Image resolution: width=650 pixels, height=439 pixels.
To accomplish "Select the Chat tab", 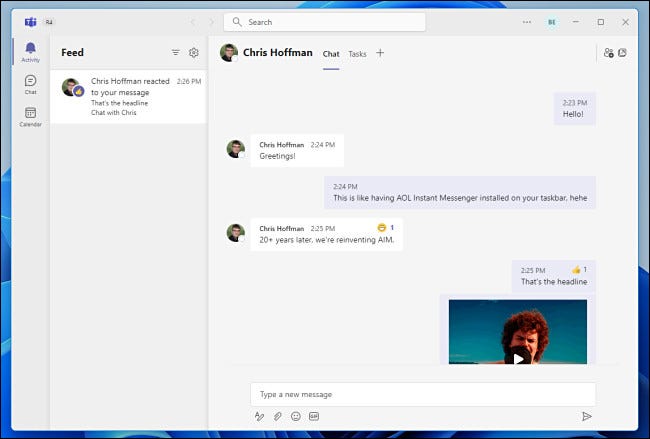I will tap(331, 54).
